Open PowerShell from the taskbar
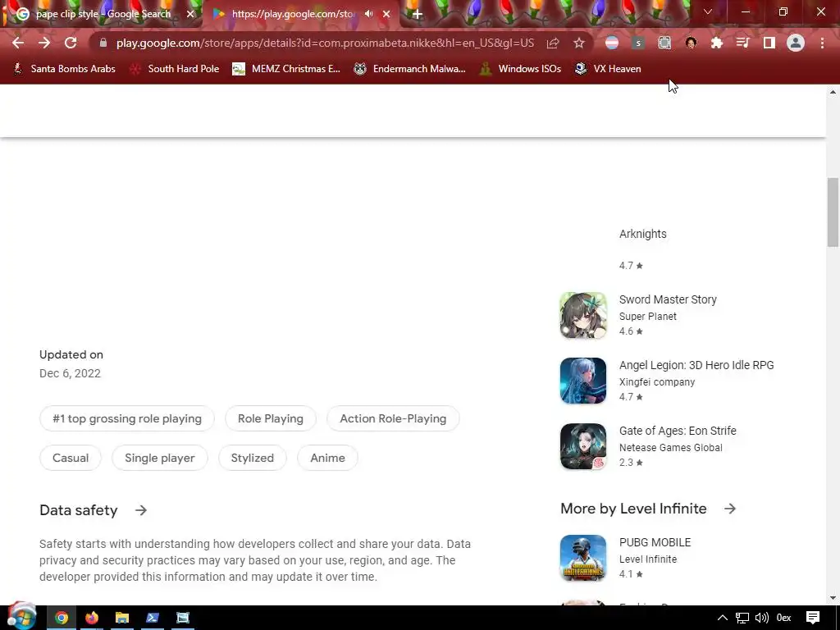The height and width of the screenshot is (630, 840). pyautogui.click(x=152, y=618)
